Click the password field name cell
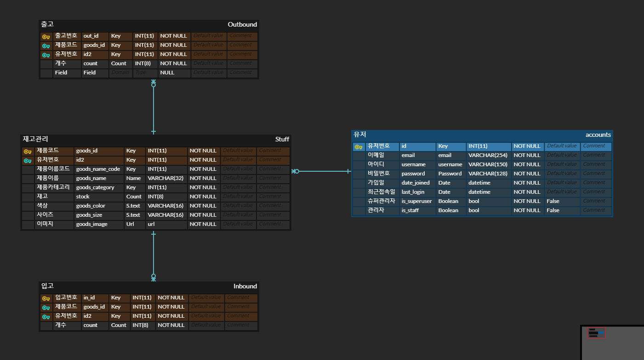644x360 pixels. click(x=417, y=174)
